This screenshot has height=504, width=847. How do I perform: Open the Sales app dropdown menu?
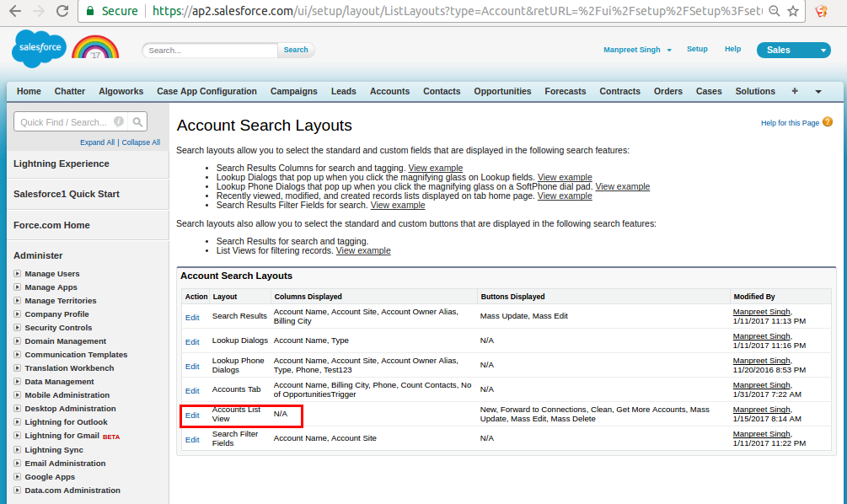click(793, 50)
